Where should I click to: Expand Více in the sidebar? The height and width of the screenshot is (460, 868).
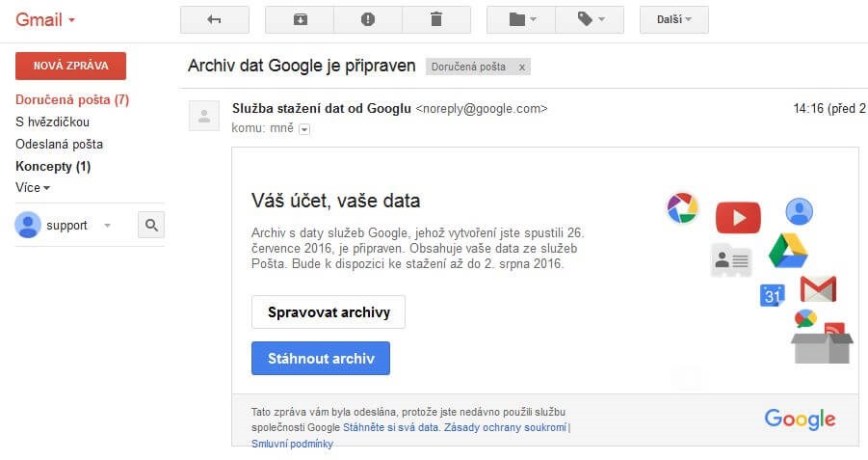[x=33, y=188]
